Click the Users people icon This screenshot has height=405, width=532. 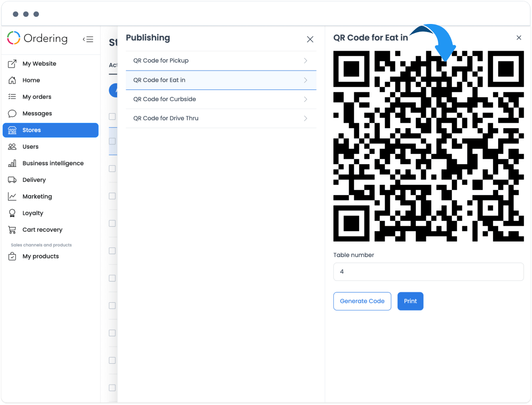(x=12, y=147)
